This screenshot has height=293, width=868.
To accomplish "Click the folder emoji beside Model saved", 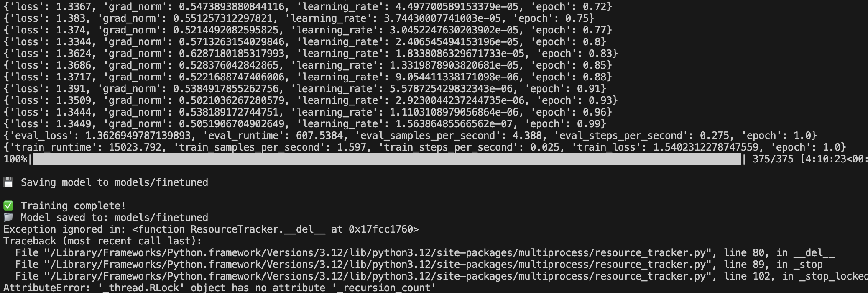I will coord(8,217).
